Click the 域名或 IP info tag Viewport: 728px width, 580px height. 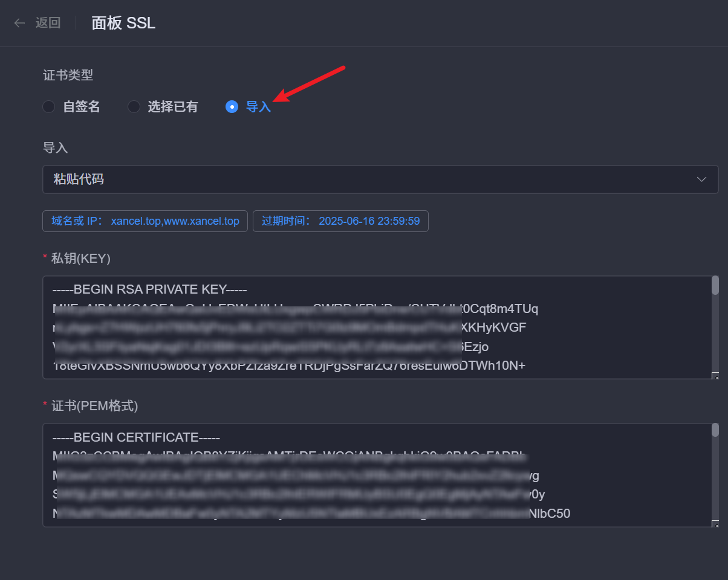point(145,221)
